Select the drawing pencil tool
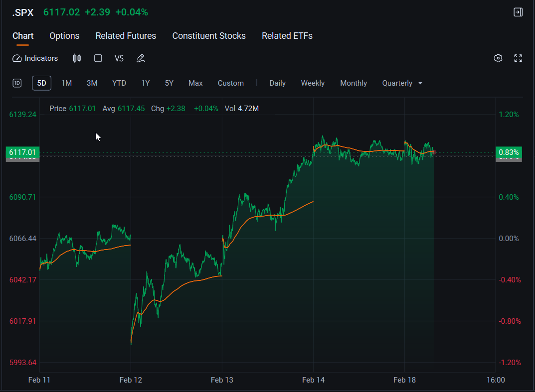Image resolution: width=535 pixels, height=392 pixels. (141, 58)
